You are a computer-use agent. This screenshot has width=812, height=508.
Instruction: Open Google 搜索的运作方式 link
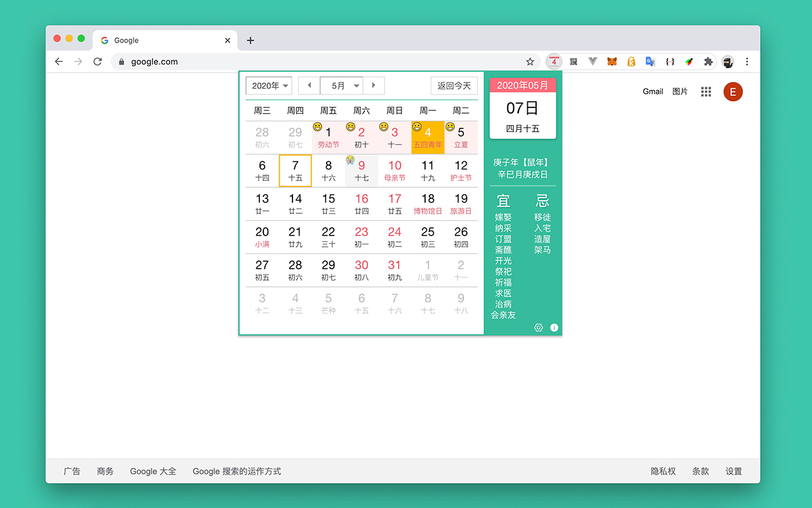coord(237,471)
